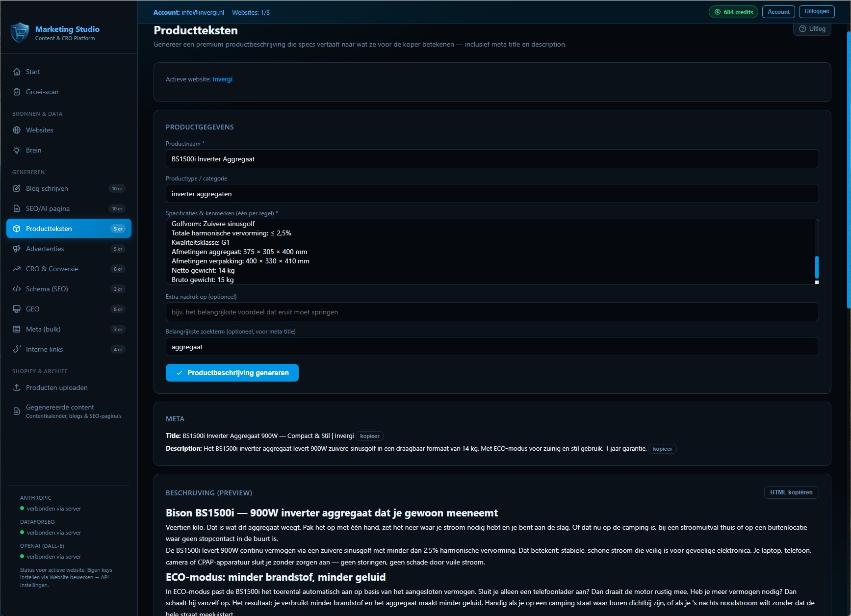This screenshot has height=616, width=851.
Task: Click the Invergi active website link
Action: pos(222,79)
